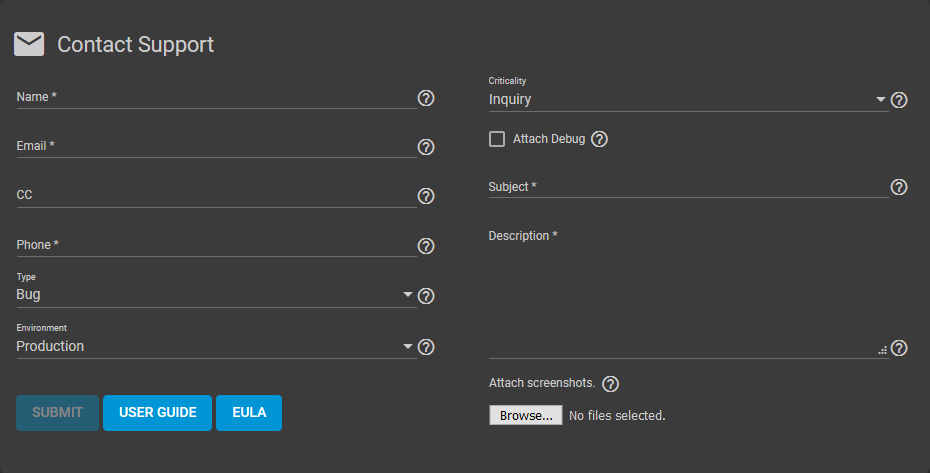Show help for the Phone field
Screen dimensions: 930x473
coord(426,246)
